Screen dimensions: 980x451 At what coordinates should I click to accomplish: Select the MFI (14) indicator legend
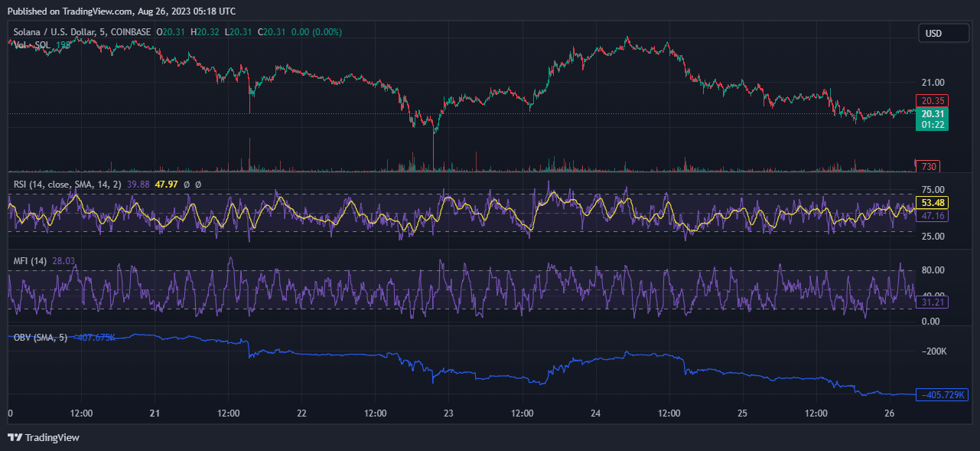[x=30, y=261]
